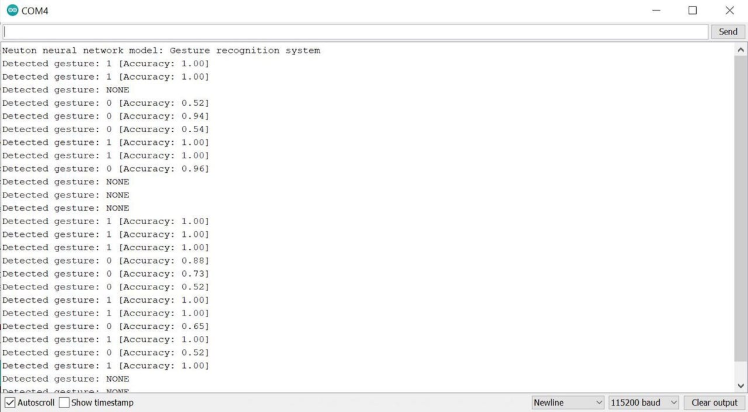
Task: Click the serial message input field
Action: tap(355, 32)
